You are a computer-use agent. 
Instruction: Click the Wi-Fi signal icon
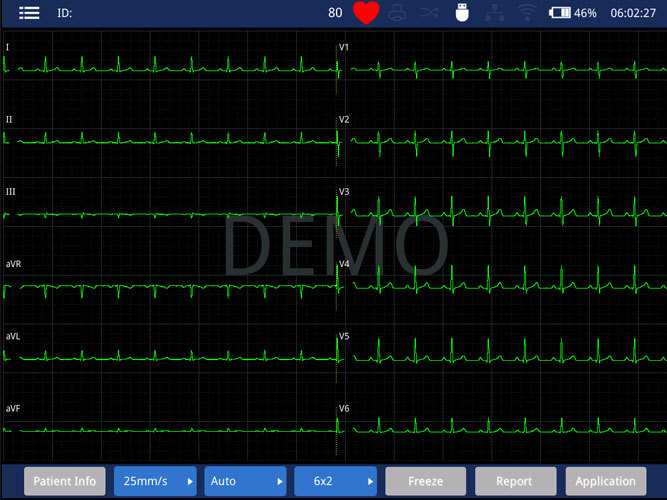526,13
